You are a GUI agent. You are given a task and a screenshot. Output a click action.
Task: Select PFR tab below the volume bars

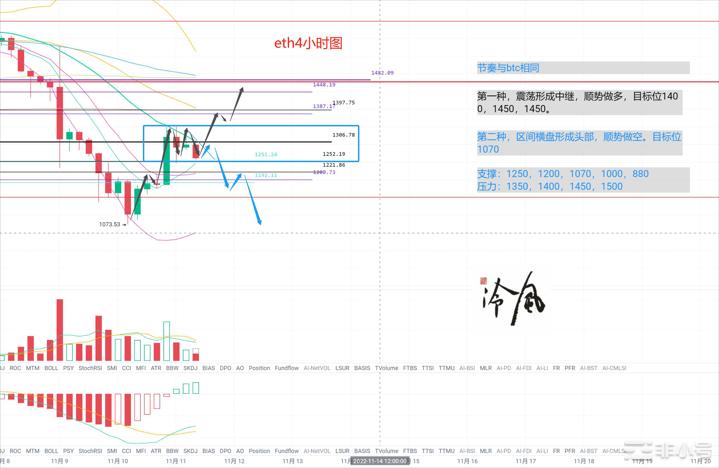point(570,368)
